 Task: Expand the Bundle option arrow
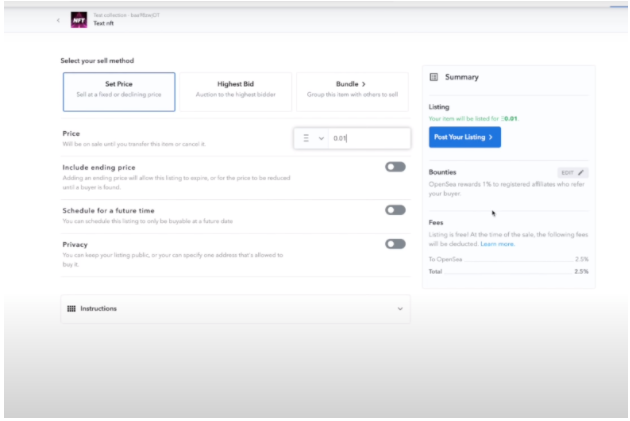tap(363, 85)
